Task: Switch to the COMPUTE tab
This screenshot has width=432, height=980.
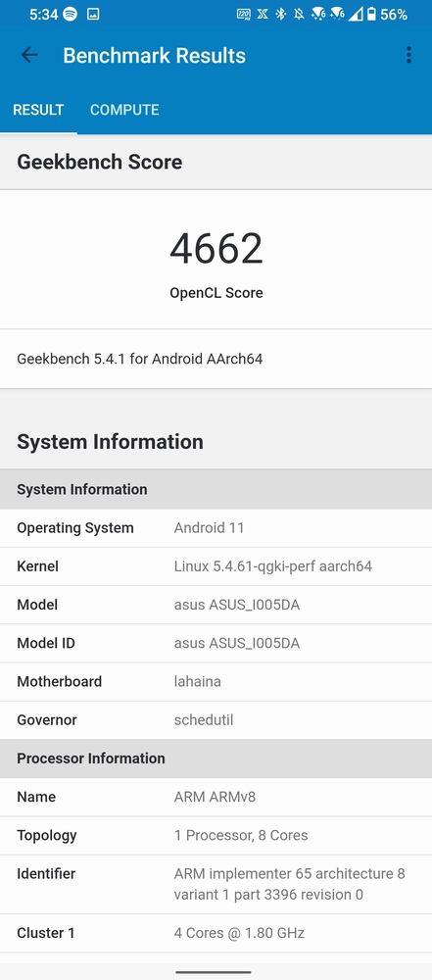Action: click(124, 110)
